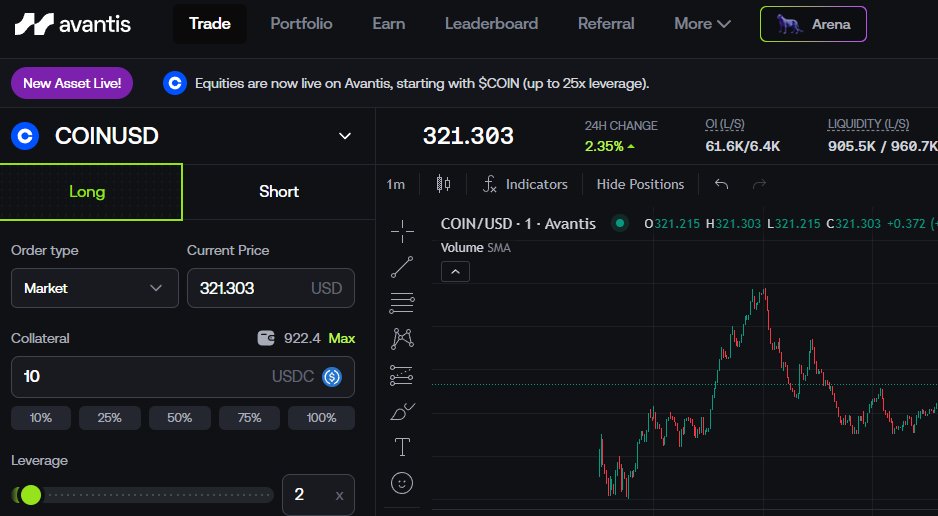Click the LIQUIDITY (L/S) label
Image resolution: width=938 pixels, height=516 pixels.
tap(869, 124)
